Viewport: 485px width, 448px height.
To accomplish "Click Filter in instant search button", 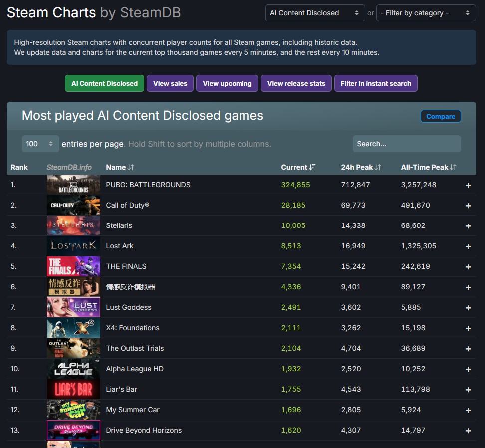I will coord(376,83).
